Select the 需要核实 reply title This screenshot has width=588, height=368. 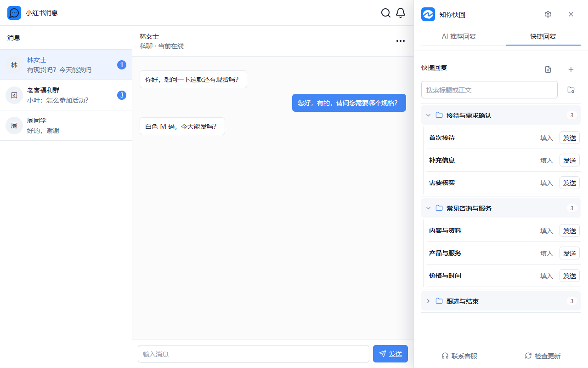pyautogui.click(x=442, y=183)
